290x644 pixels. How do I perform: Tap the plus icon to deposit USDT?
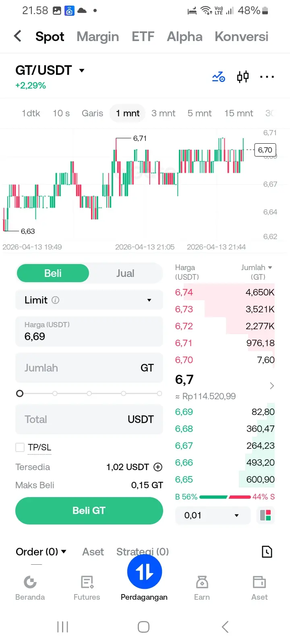pos(158,467)
